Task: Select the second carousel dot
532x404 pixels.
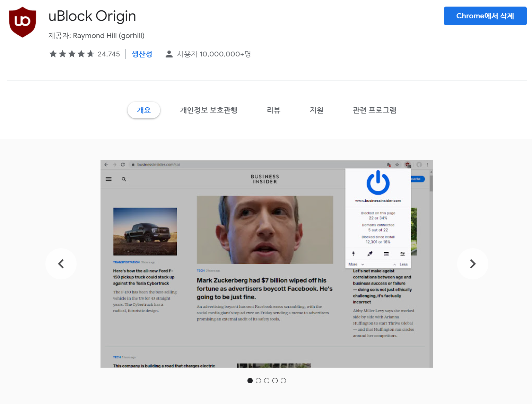Action: tap(258, 380)
